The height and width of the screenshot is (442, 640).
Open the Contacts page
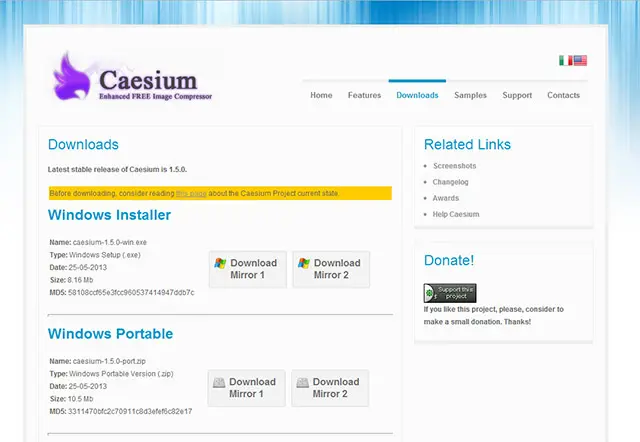563,96
